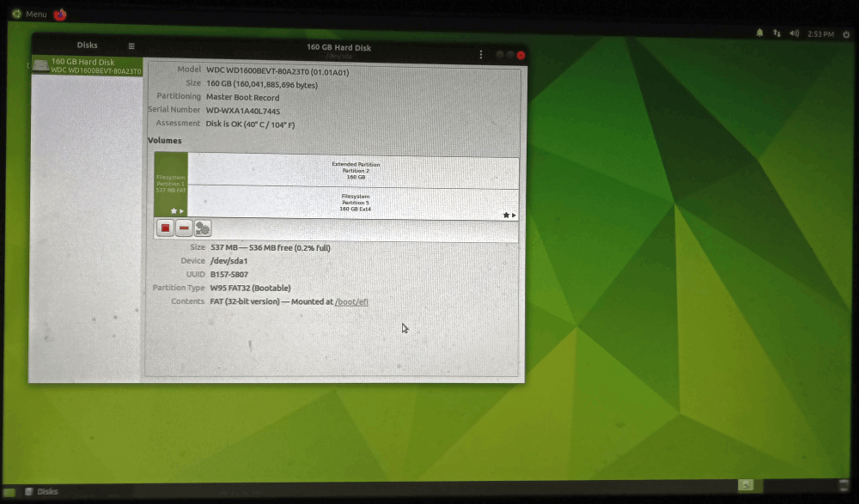Screen dimensions: 859x504
Task: Close the Disks window with red button
Action: [x=521, y=54]
